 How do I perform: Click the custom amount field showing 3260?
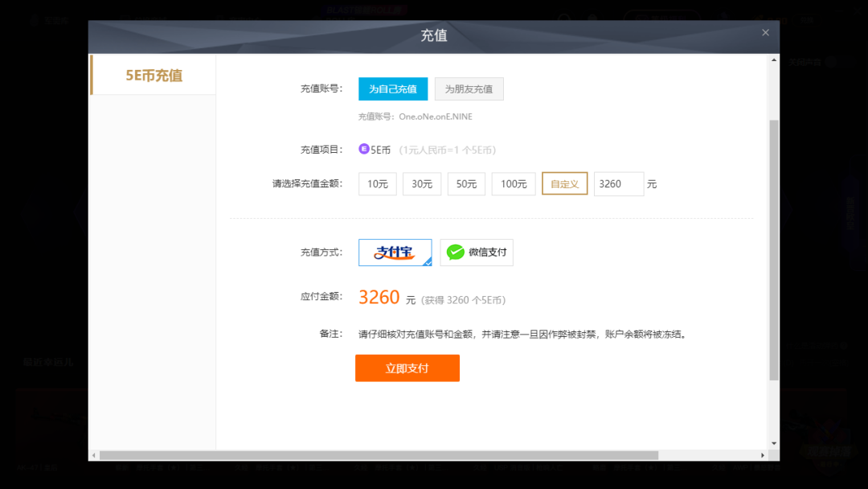[619, 184]
